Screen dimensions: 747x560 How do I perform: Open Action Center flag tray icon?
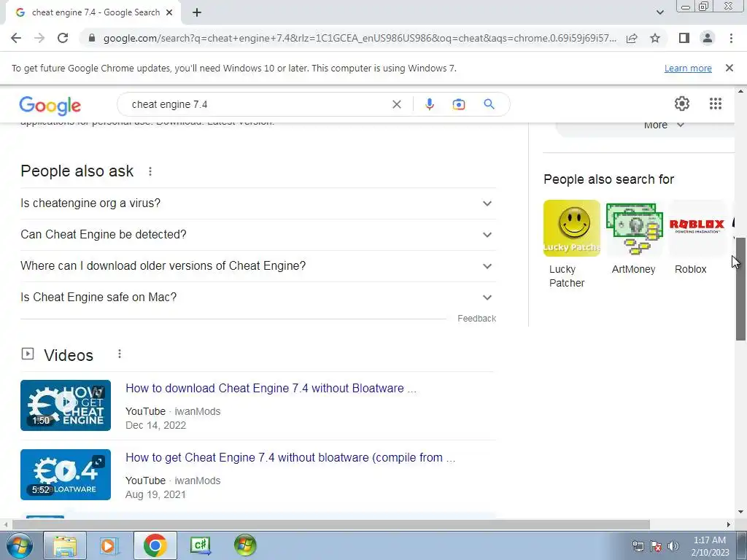(656, 546)
